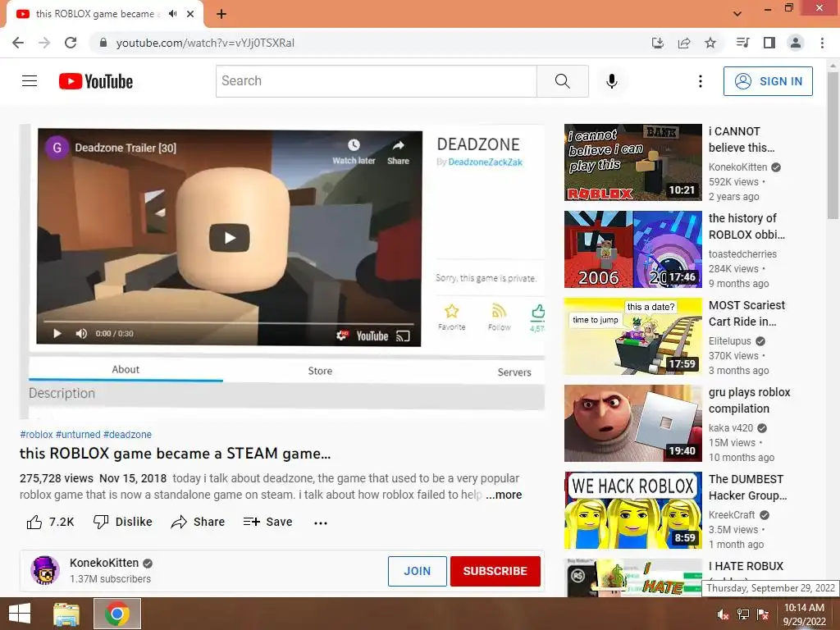Open 'MOST Scariest Cart Ride' thumbnail

point(632,336)
